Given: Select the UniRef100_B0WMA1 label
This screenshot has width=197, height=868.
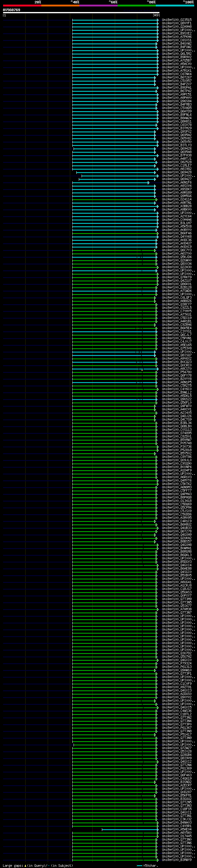Looking at the screenshot, I should (176, 548).
